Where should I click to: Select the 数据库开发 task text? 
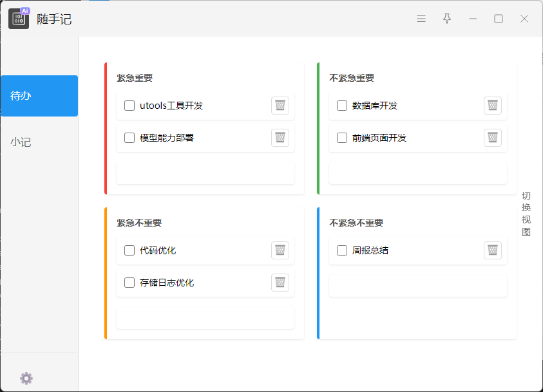(x=375, y=106)
